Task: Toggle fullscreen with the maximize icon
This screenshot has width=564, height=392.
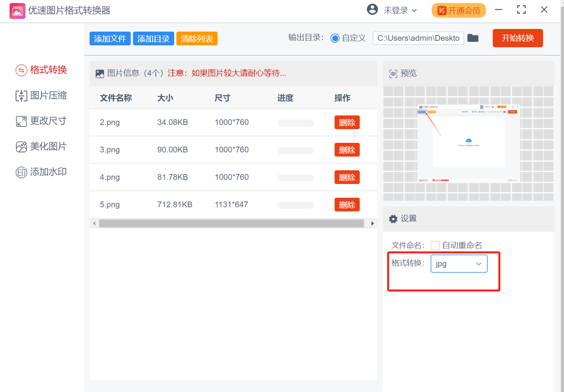Action: 521,10
